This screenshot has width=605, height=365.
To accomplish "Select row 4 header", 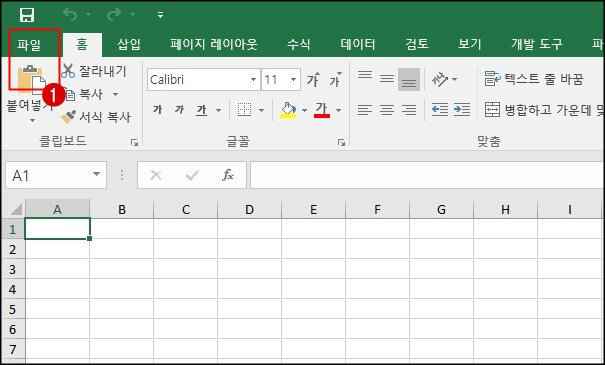I will pyautogui.click(x=12, y=289).
